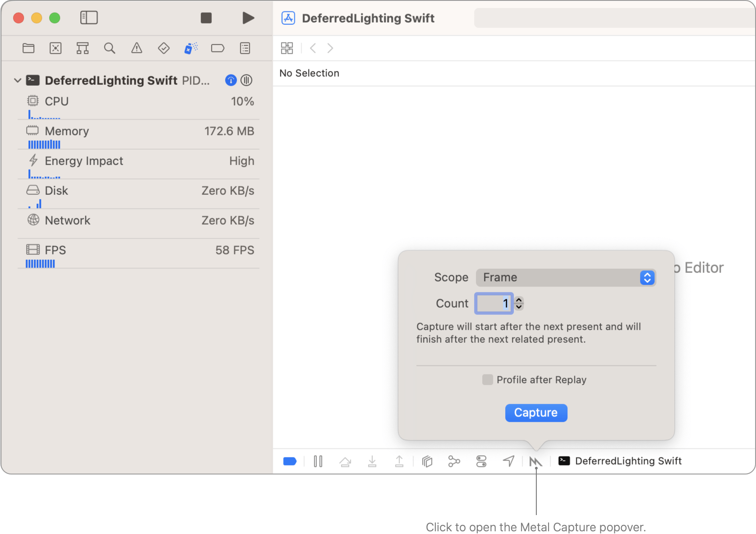The width and height of the screenshot is (756, 534).
Task: Click the No Selection jump bar item
Action: 309,73
